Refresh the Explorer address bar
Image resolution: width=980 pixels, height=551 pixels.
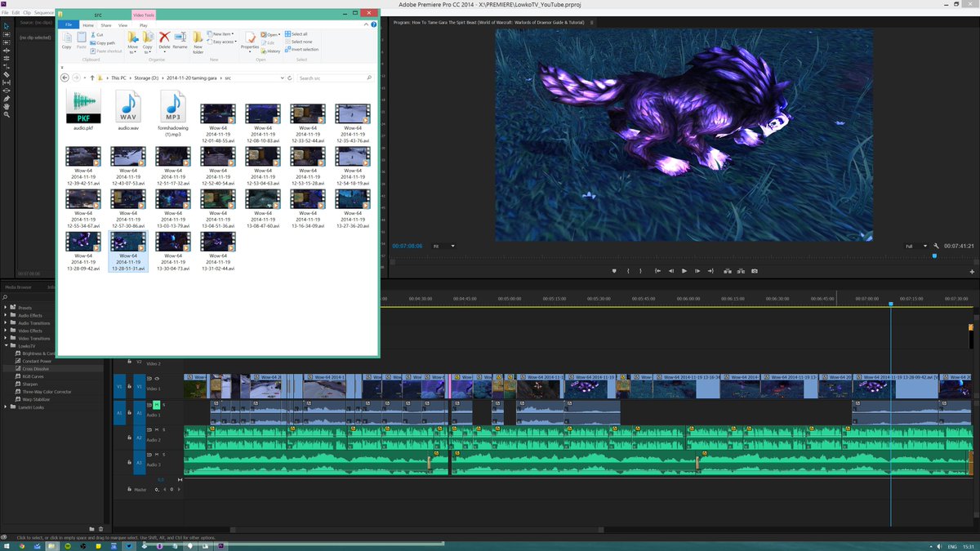tap(289, 78)
